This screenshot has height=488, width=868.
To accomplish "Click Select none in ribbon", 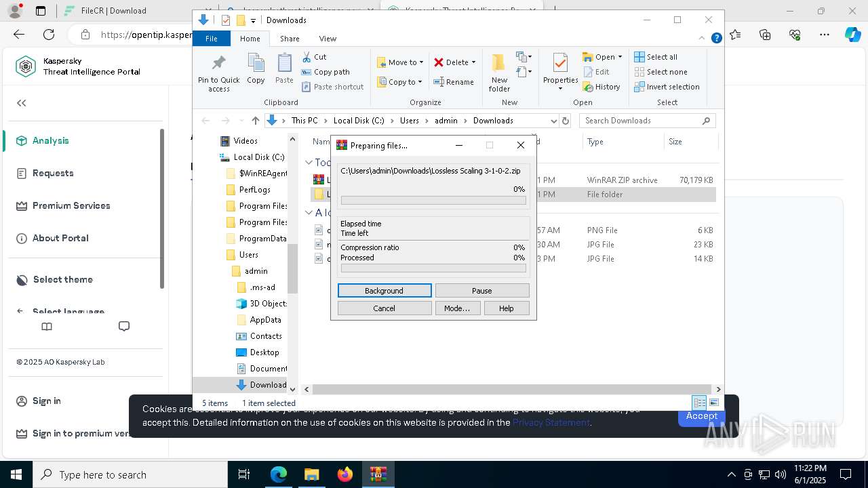I will 660,72.
